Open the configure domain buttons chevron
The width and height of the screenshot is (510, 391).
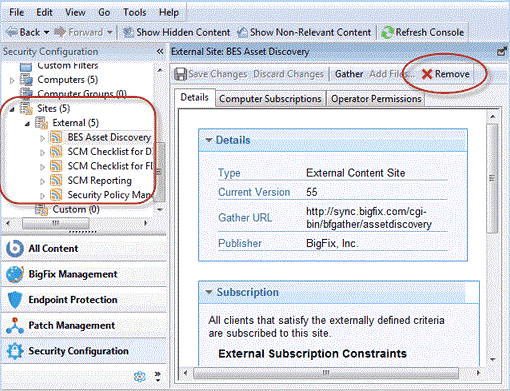pyautogui.click(x=158, y=377)
